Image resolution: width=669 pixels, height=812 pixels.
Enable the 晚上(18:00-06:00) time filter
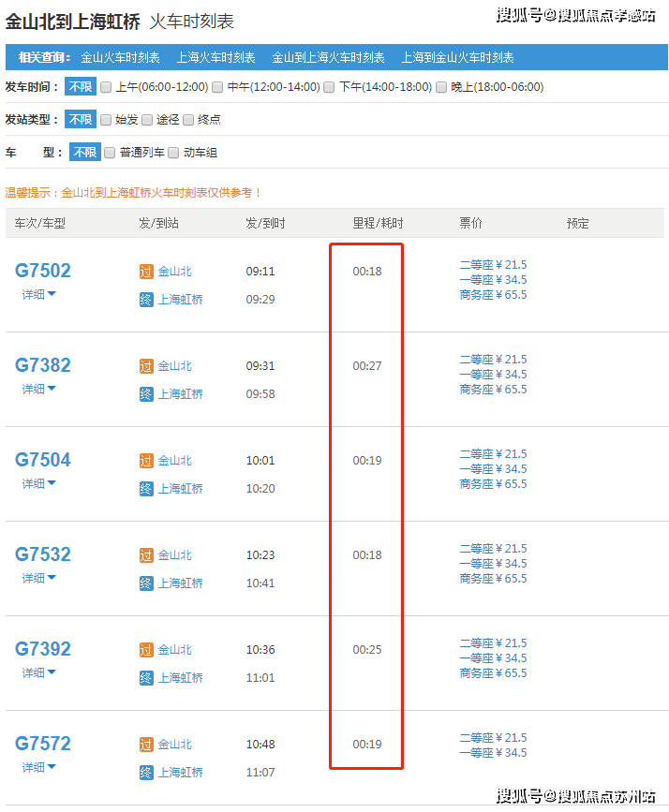[x=442, y=87]
